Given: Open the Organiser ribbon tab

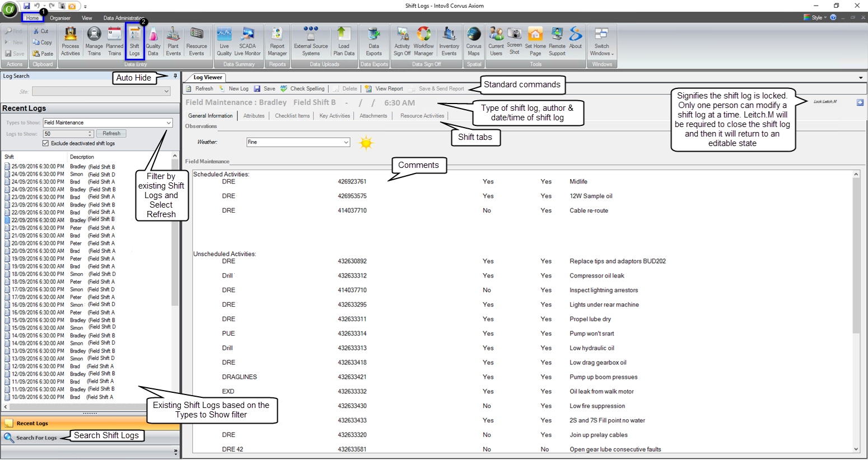Looking at the screenshot, I should [60, 18].
